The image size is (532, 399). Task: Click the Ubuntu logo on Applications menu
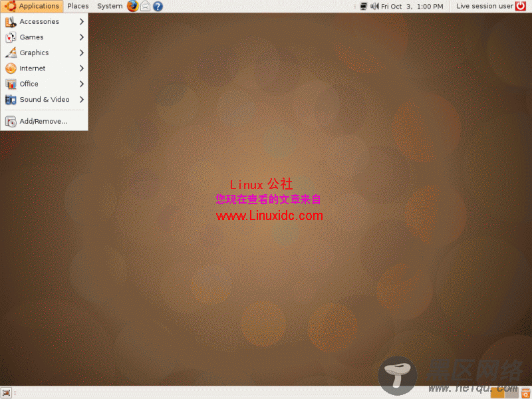pyautogui.click(x=10, y=6)
